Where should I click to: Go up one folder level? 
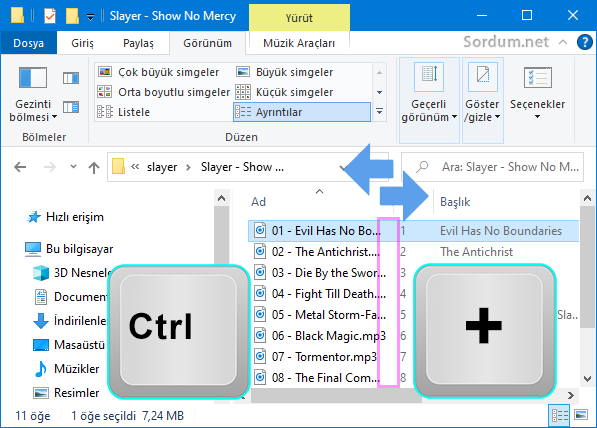(94, 167)
